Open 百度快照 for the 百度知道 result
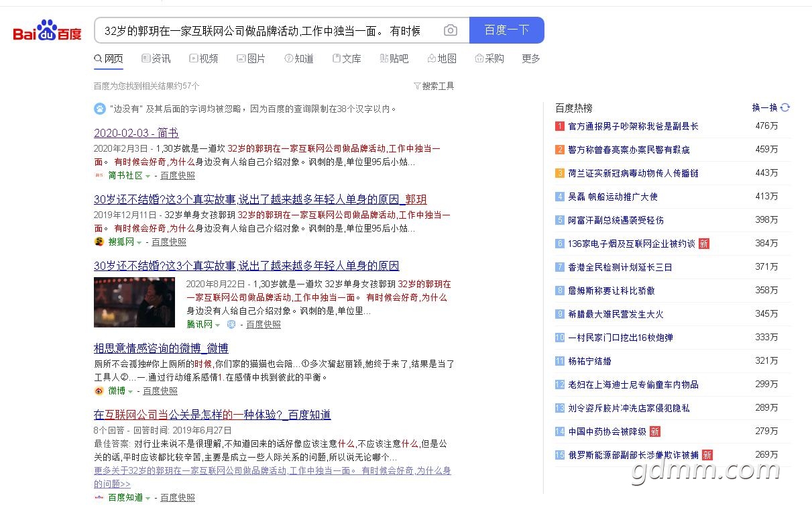The height and width of the screenshot is (512, 812). click(178, 497)
